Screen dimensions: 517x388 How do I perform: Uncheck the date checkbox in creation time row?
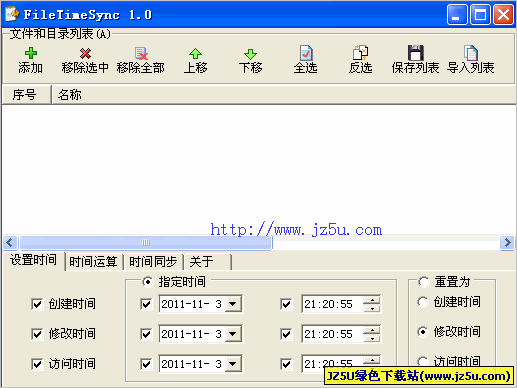[x=146, y=304]
